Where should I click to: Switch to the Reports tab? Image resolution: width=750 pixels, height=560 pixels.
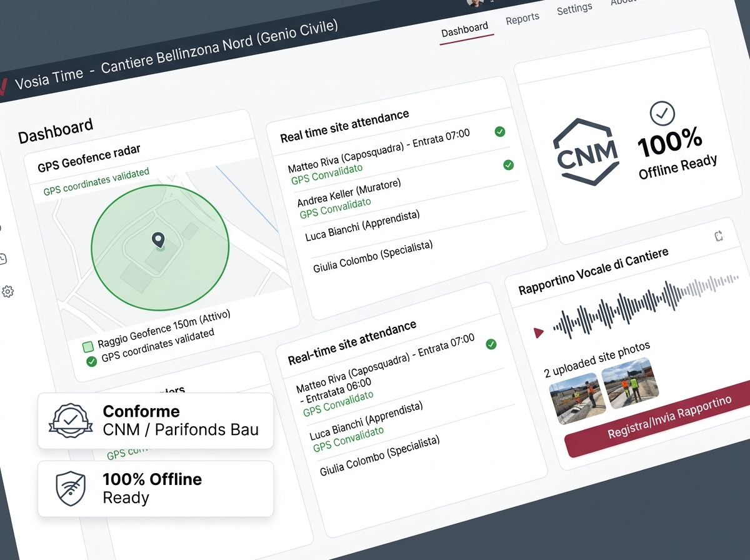click(x=522, y=18)
